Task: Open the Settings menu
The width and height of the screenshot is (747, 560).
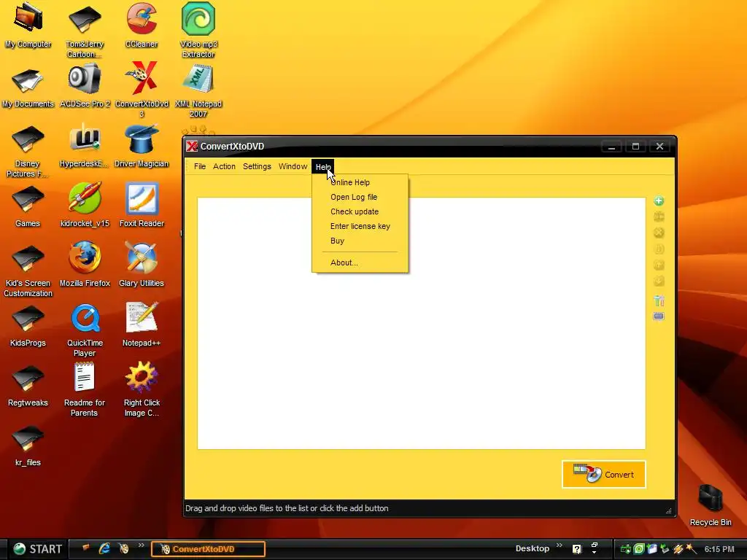Action: [x=257, y=167]
